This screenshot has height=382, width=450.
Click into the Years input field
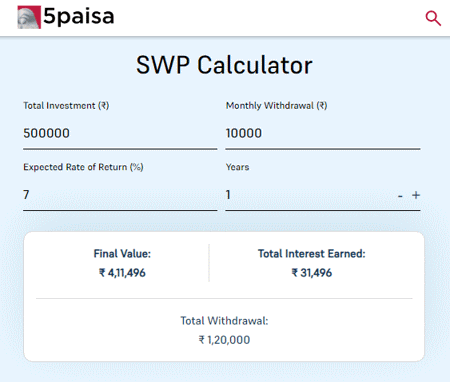[308, 195]
